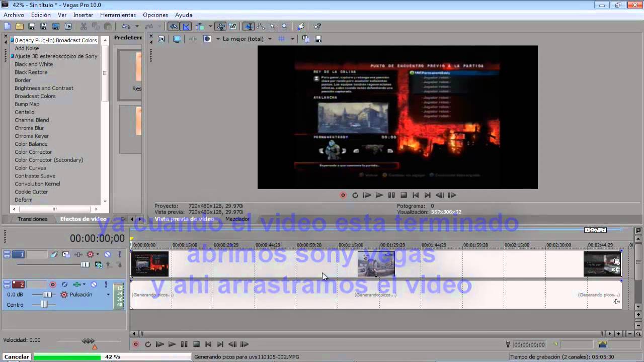Image resolution: width=644 pixels, height=362 pixels.
Task: Expand the overlays grid dropdown arrow
Action: tap(292, 39)
